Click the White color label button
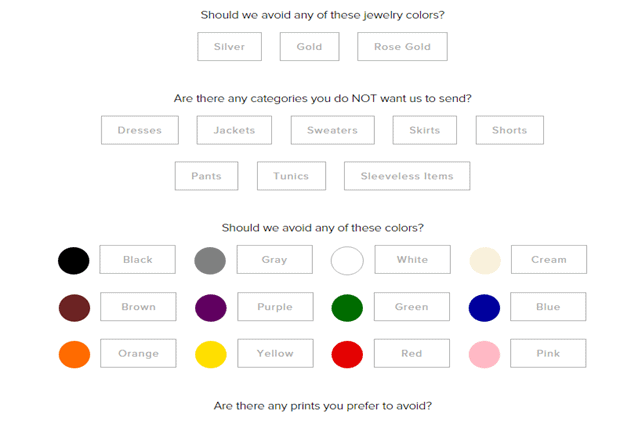The image size is (620, 421). tap(412, 260)
